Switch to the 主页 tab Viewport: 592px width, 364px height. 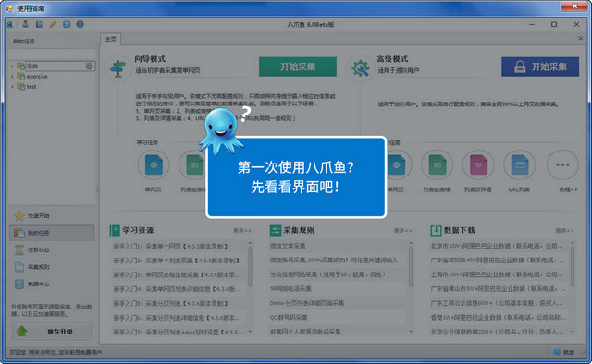tap(111, 39)
